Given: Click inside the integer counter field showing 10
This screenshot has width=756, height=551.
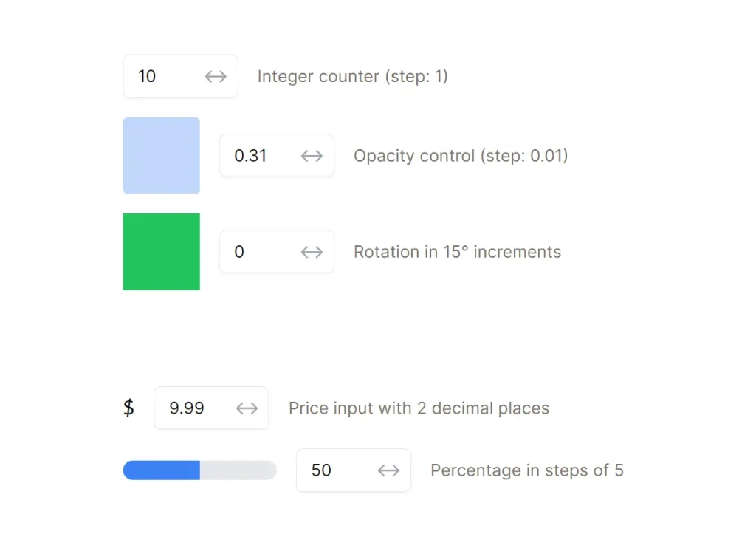Looking at the screenshot, I should (x=162, y=76).
